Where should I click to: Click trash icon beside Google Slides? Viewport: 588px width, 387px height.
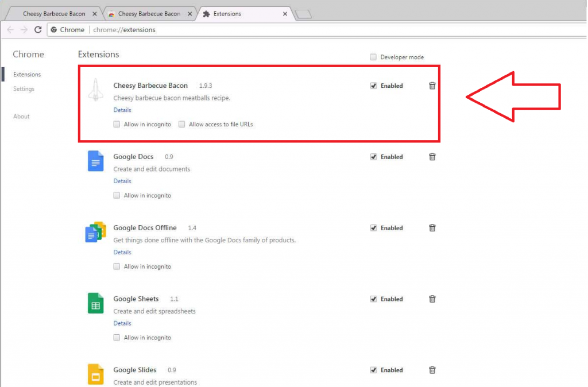(x=432, y=370)
